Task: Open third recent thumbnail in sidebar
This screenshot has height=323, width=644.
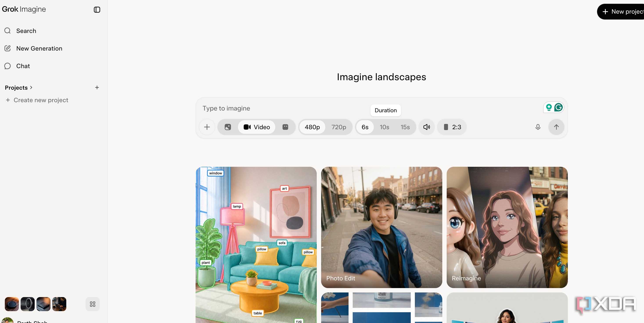Action: click(x=43, y=304)
